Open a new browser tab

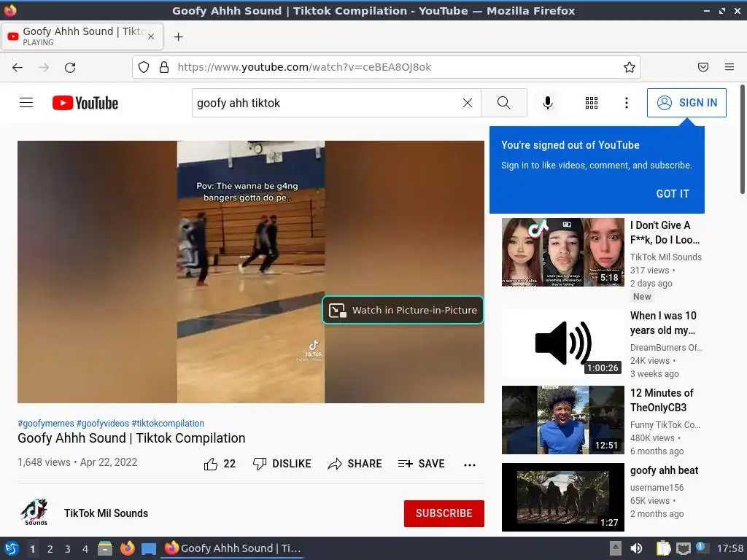178,36
